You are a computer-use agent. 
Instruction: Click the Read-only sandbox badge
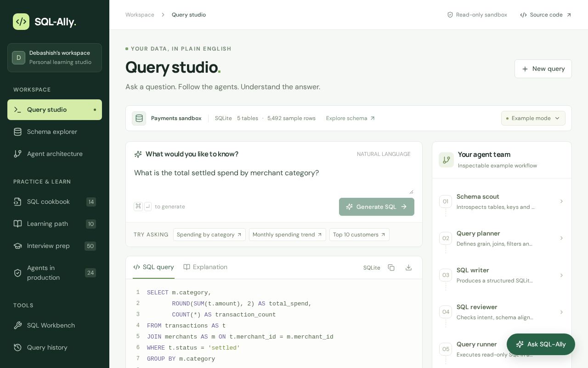477,15
